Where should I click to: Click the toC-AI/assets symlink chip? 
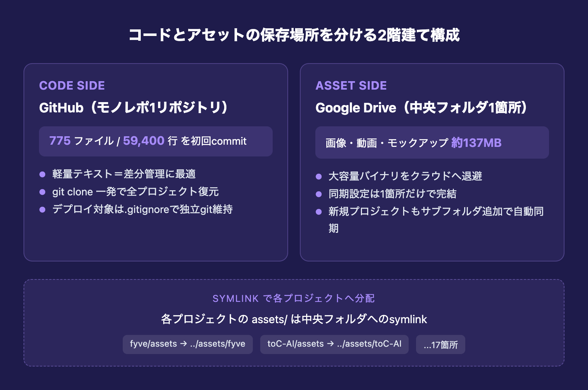pos(334,344)
